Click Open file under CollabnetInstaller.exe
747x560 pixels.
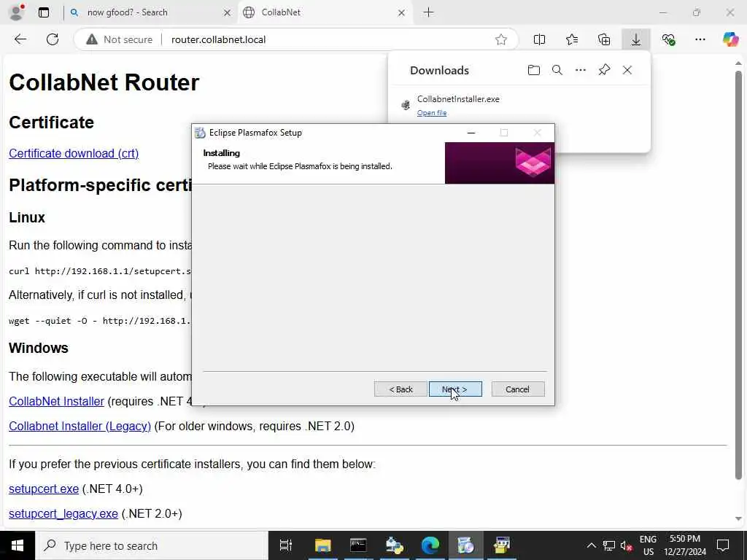click(432, 113)
